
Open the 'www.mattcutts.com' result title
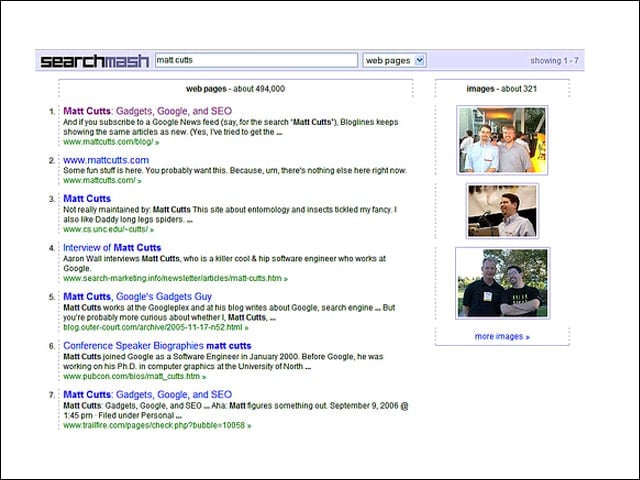pyautogui.click(x=106, y=160)
